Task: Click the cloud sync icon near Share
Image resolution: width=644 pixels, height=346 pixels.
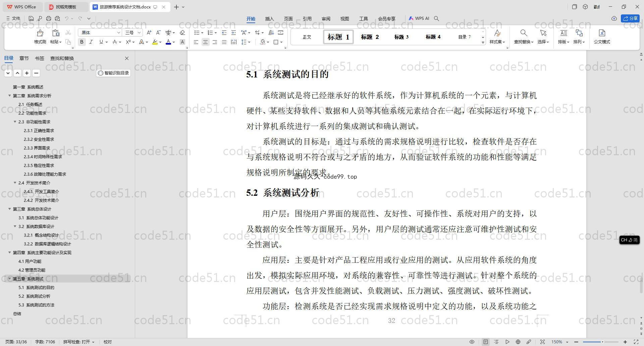Action: (614, 18)
